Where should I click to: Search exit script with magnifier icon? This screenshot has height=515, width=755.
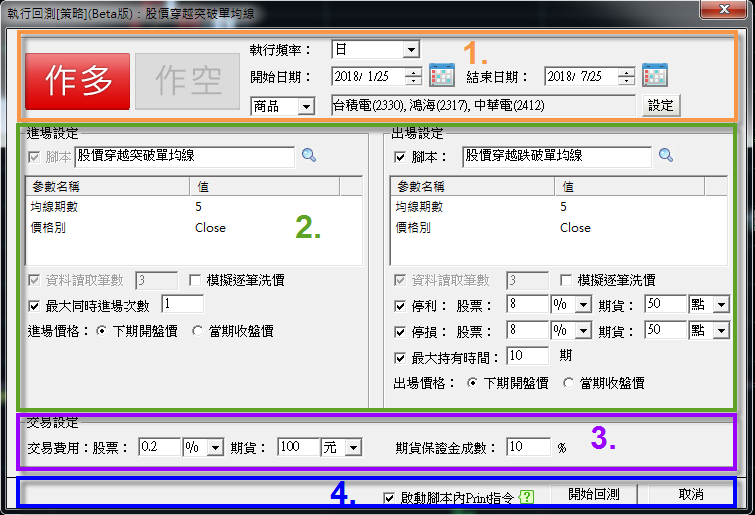(x=665, y=155)
